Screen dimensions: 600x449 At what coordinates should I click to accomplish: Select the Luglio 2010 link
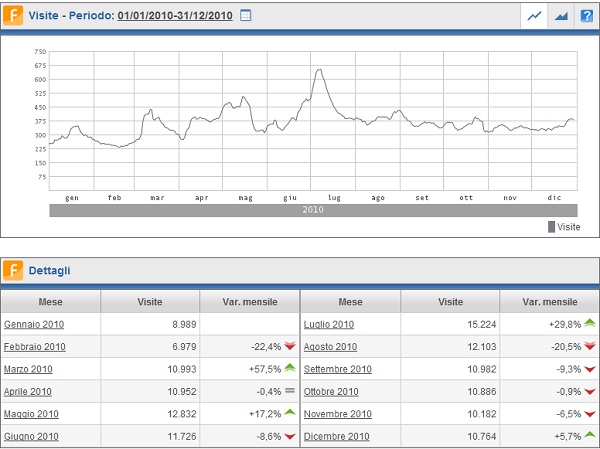329,324
